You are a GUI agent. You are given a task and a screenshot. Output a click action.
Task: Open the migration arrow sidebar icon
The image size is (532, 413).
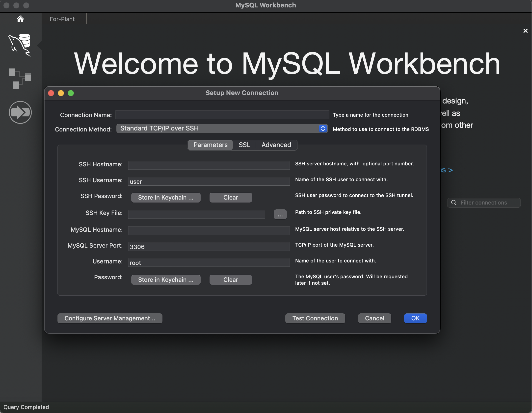(x=20, y=112)
